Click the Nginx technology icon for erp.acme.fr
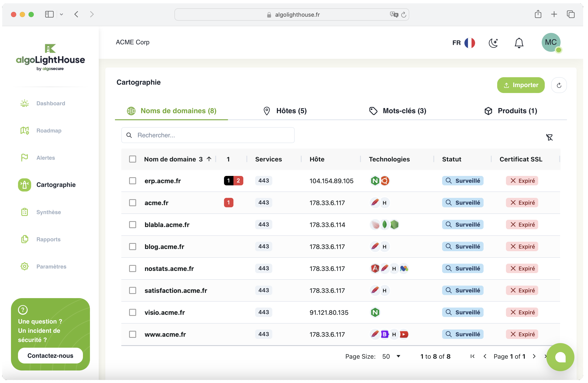 pos(375,181)
